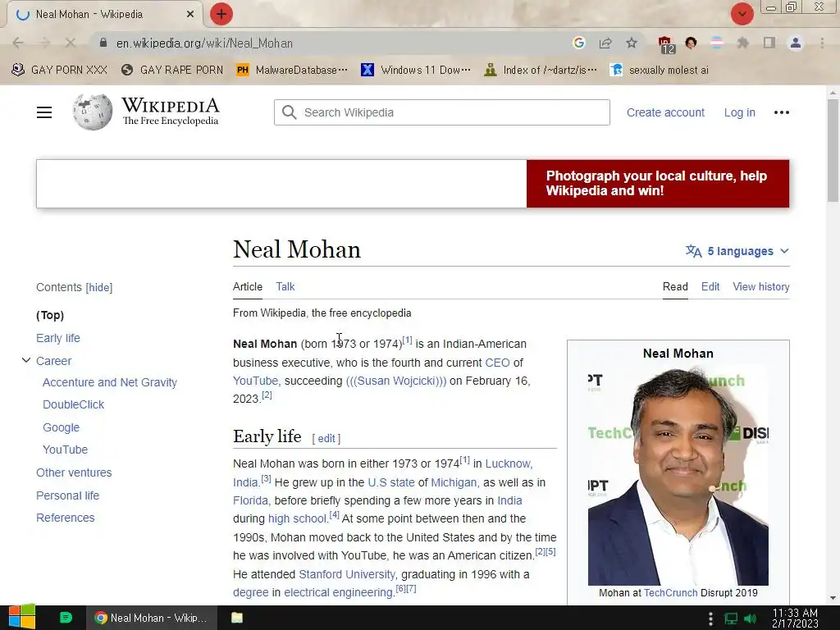Screen dimensions: 840x630
Task: Click the Log in link
Action: [740, 112]
